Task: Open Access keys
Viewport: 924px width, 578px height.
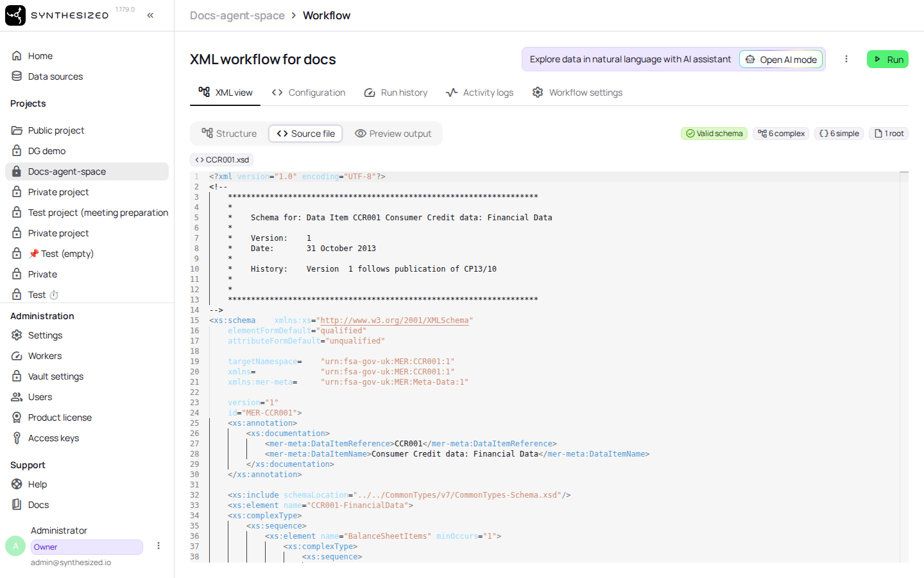Action: pyautogui.click(x=87, y=438)
